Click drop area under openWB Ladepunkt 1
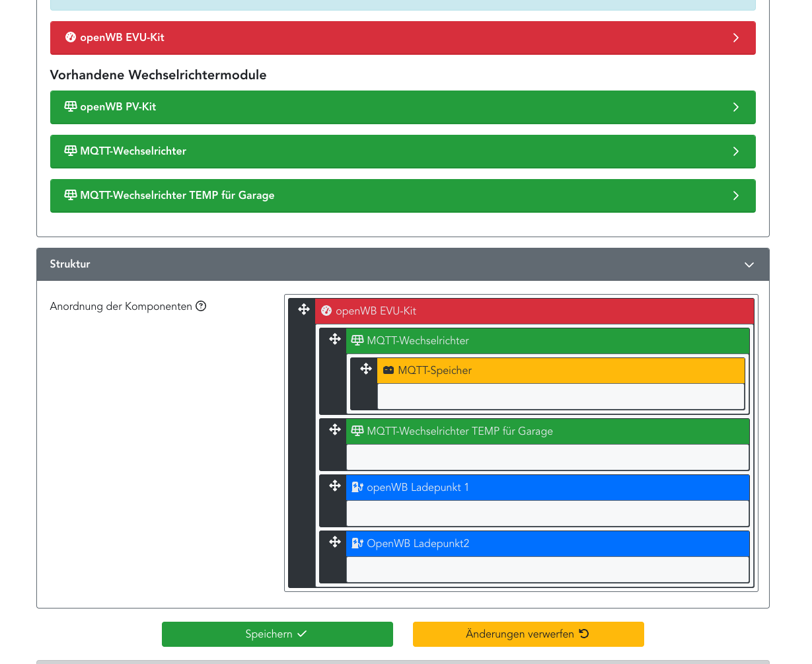The width and height of the screenshot is (812, 664). pyautogui.click(x=548, y=513)
